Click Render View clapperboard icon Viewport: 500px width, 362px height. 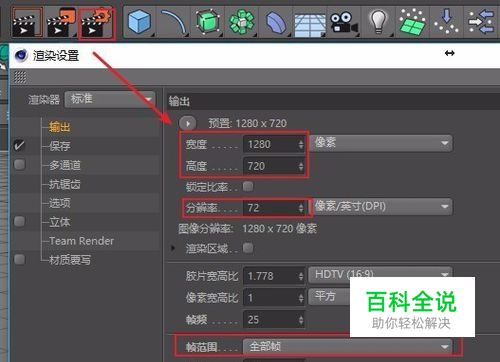click(27, 22)
